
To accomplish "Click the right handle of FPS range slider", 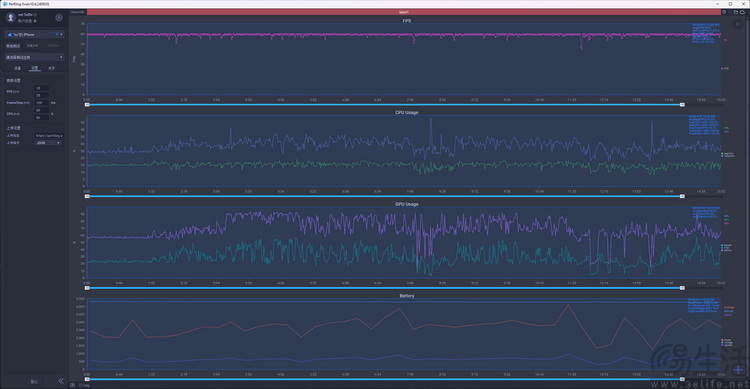I will [x=682, y=104].
